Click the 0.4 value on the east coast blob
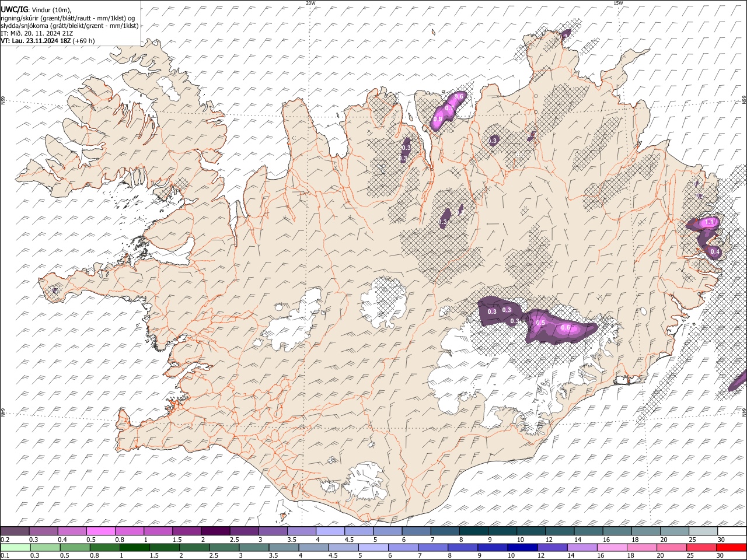Screen dimensions: 747x560 click(714, 251)
